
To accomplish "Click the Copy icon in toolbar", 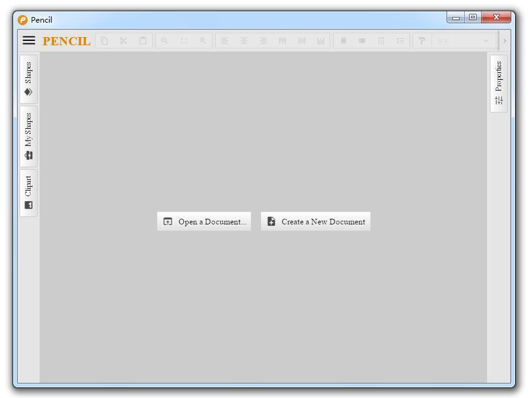I will 104,41.
